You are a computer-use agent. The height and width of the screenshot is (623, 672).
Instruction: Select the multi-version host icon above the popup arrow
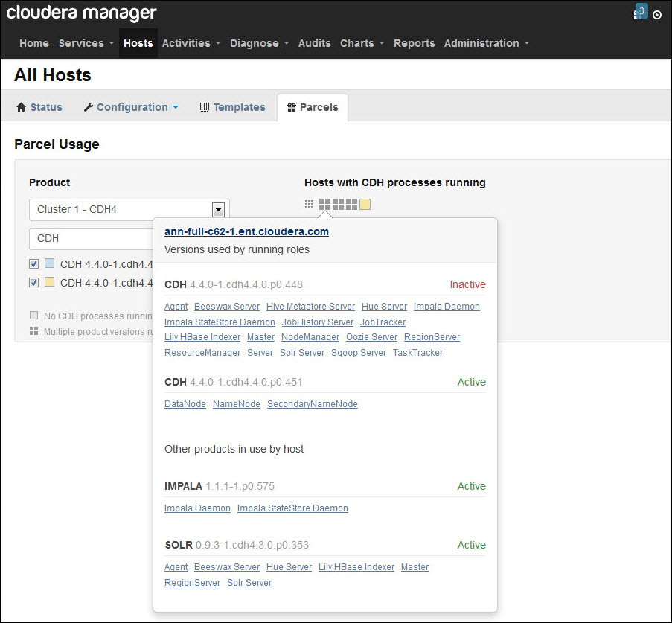(x=325, y=204)
